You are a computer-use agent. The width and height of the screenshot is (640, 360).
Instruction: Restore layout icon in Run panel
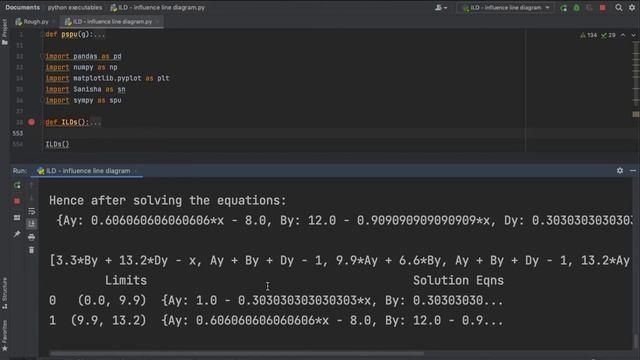click(17, 218)
